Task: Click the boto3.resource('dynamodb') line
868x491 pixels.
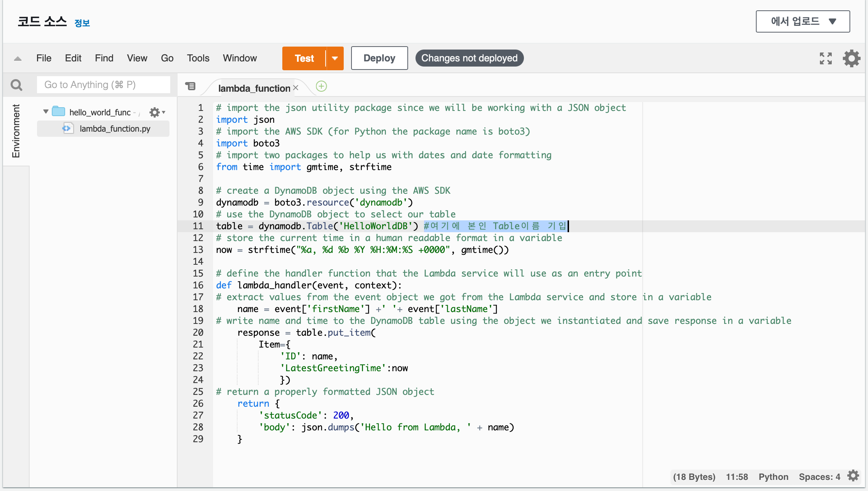Action: click(x=314, y=202)
